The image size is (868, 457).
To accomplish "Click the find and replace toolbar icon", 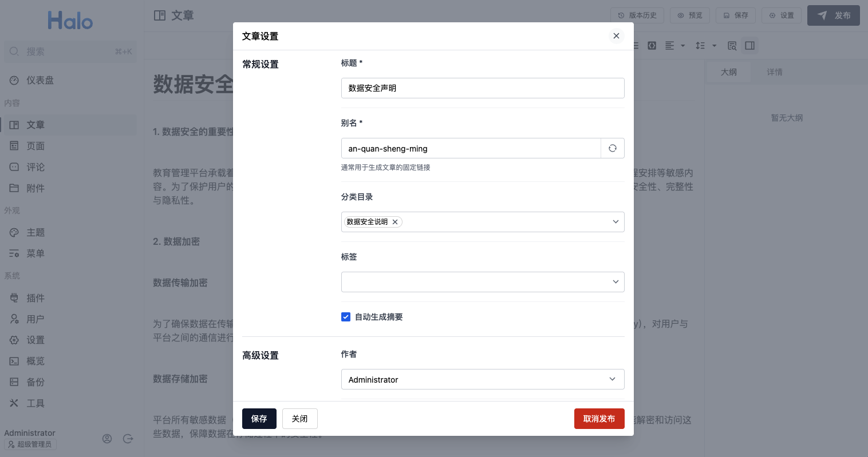I will 732,46.
